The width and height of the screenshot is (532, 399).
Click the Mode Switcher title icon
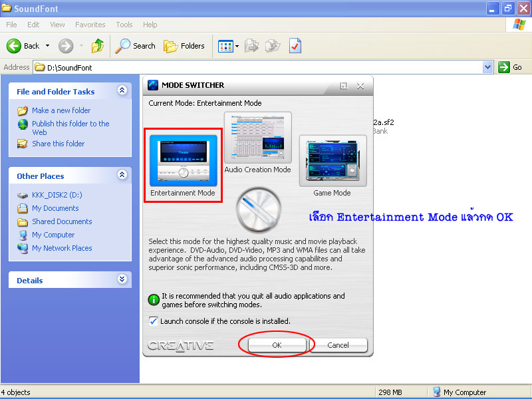[153, 85]
